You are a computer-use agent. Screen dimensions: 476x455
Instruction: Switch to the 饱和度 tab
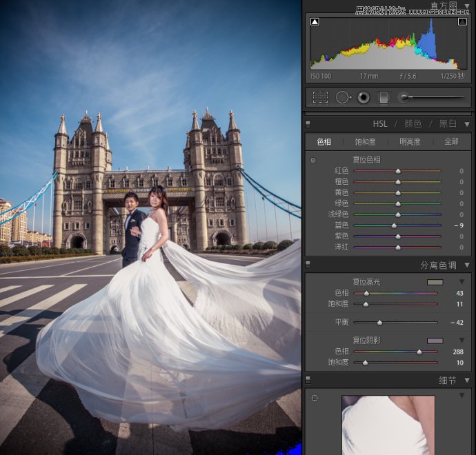coord(365,142)
